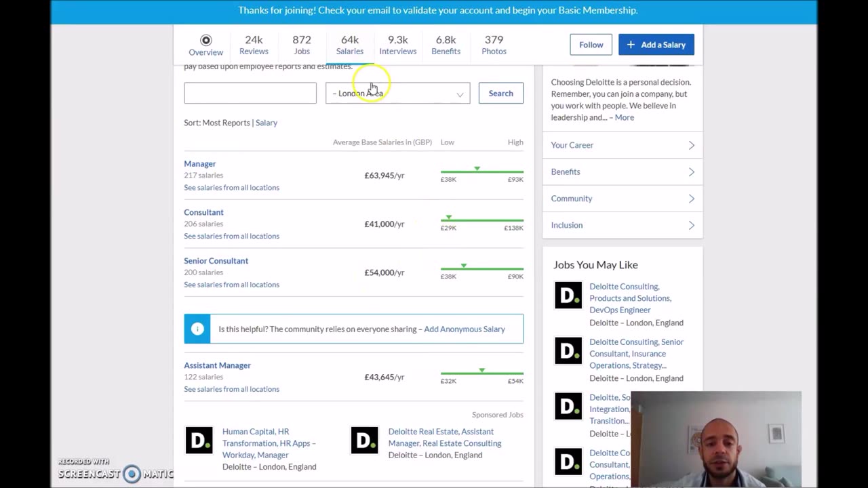Open the Senior Consultant Insurance Operations job
The image size is (868, 488).
636,354
